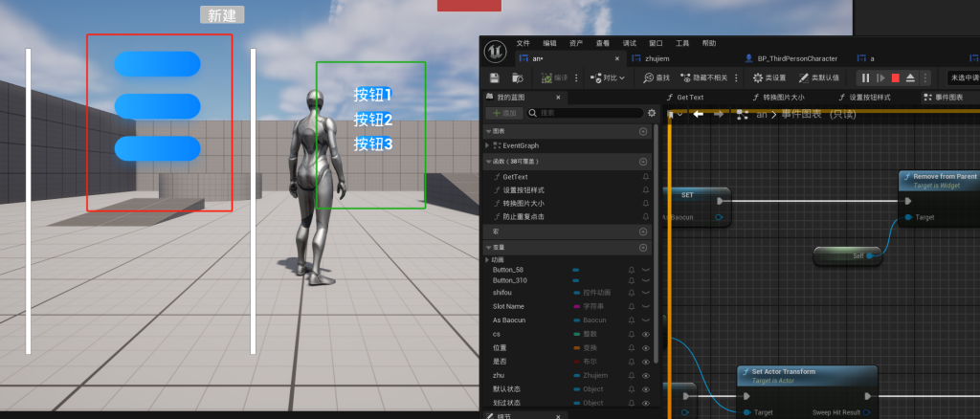Expand the EventGraph tree item
Viewport: 980px width, 419px height.
pyautogui.click(x=488, y=145)
